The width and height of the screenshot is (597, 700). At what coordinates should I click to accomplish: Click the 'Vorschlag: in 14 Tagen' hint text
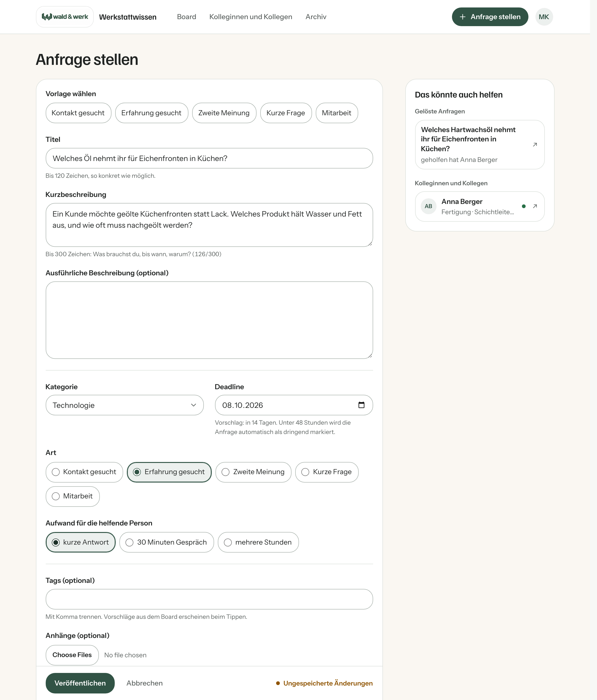[283, 427]
